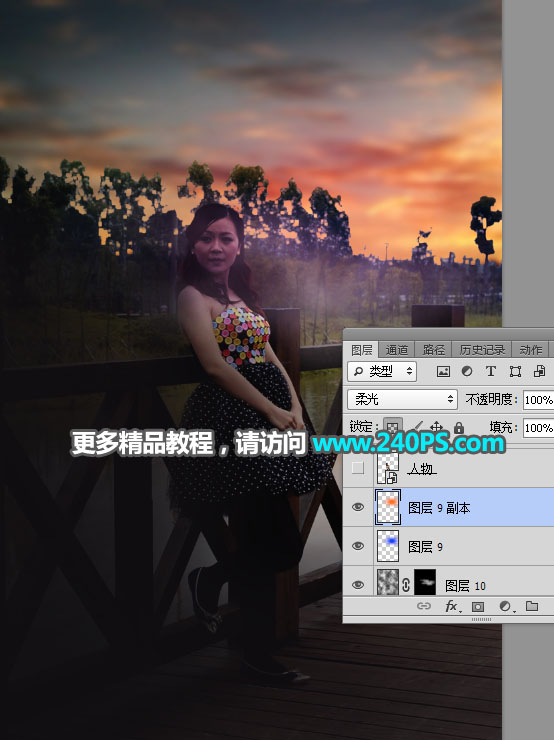Screen dimensions: 554x740
Task: Hide the 图层 10 layer eye
Action: tap(358, 585)
